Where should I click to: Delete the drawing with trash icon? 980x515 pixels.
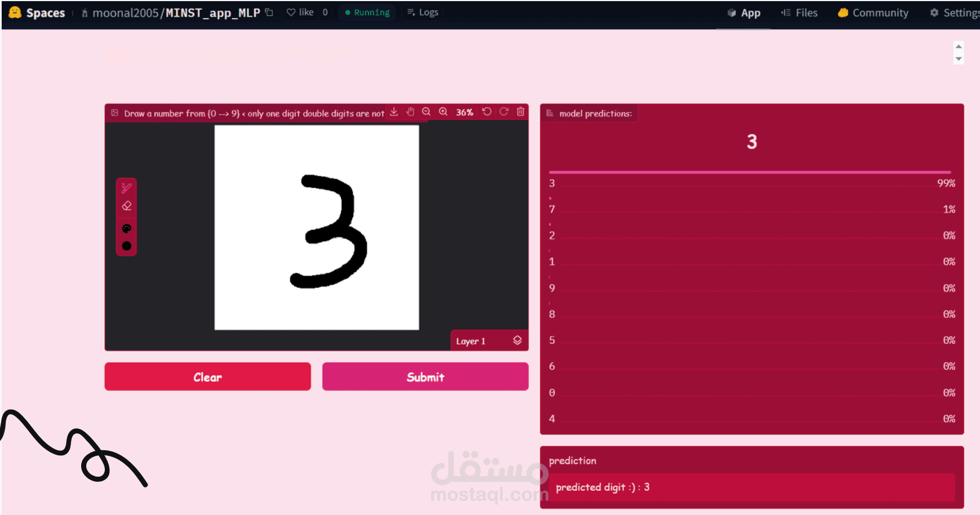(x=521, y=112)
